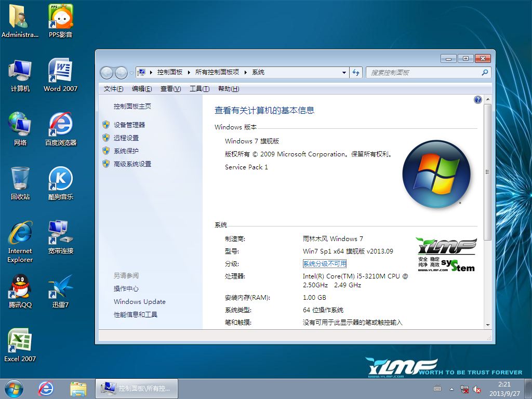Expand the address bar history dropdown
Screen dimensions: 532x399
tap(344, 73)
